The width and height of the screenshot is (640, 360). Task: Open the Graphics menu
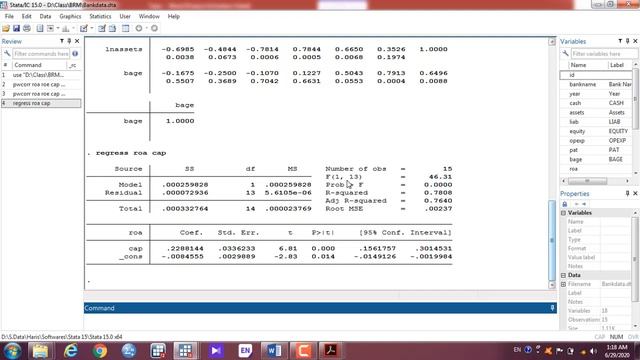(x=70, y=16)
